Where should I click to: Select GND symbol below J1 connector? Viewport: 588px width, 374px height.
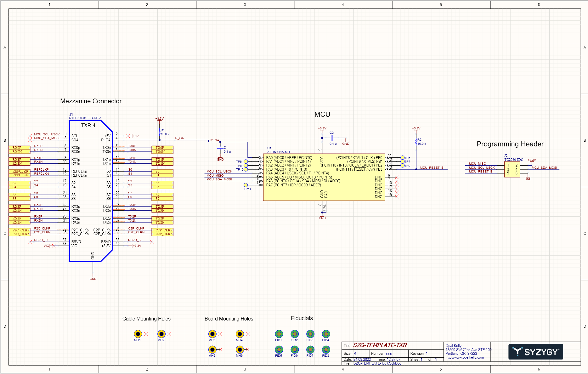pos(93,278)
